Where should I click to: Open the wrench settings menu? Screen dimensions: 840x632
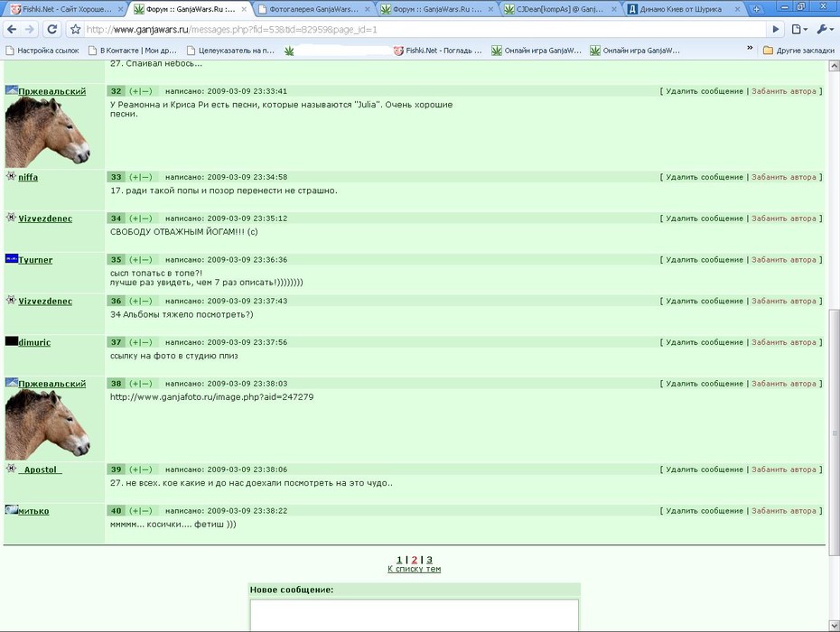(825, 30)
